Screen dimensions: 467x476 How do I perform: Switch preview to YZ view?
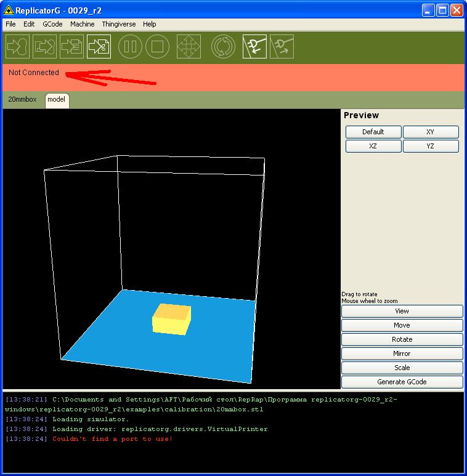430,146
